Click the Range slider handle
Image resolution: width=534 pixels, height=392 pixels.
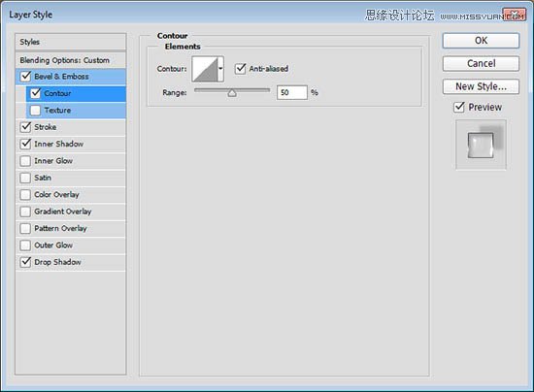coord(232,92)
